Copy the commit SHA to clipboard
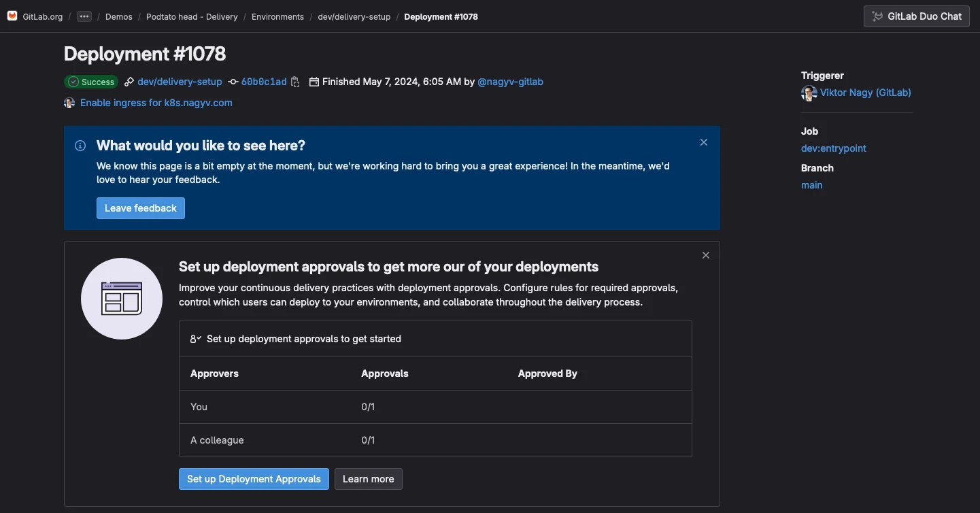 pyautogui.click(x=295, y=82)
